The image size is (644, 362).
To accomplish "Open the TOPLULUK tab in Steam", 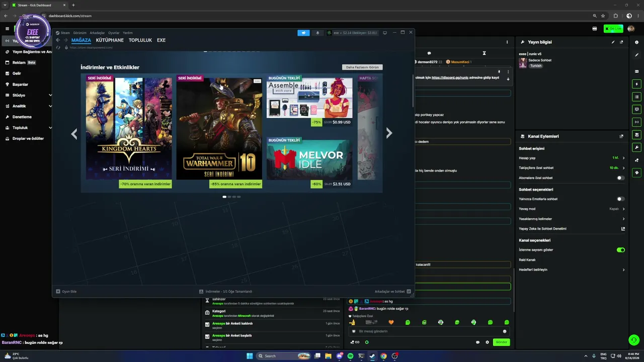I will tap(140, 40).
